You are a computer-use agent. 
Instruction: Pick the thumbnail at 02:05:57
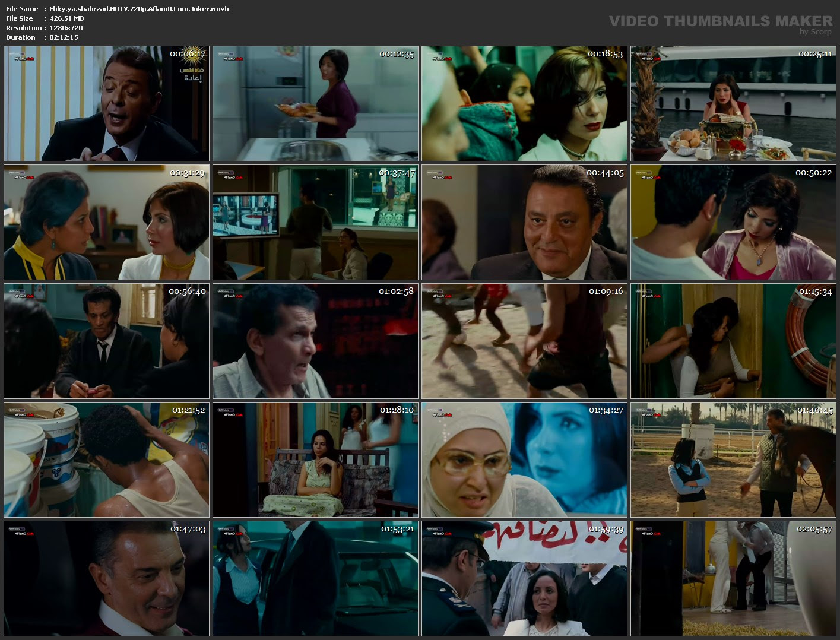734,579
